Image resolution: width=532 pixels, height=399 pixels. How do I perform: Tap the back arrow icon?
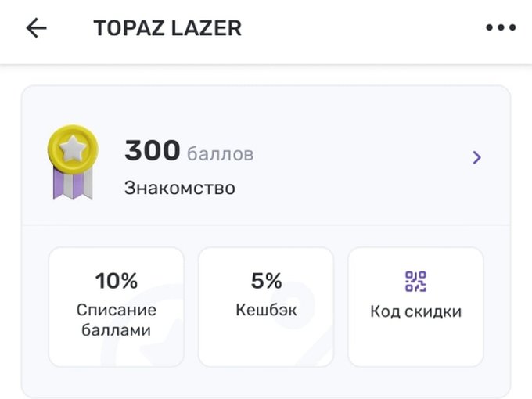click(x=36, y=28)
